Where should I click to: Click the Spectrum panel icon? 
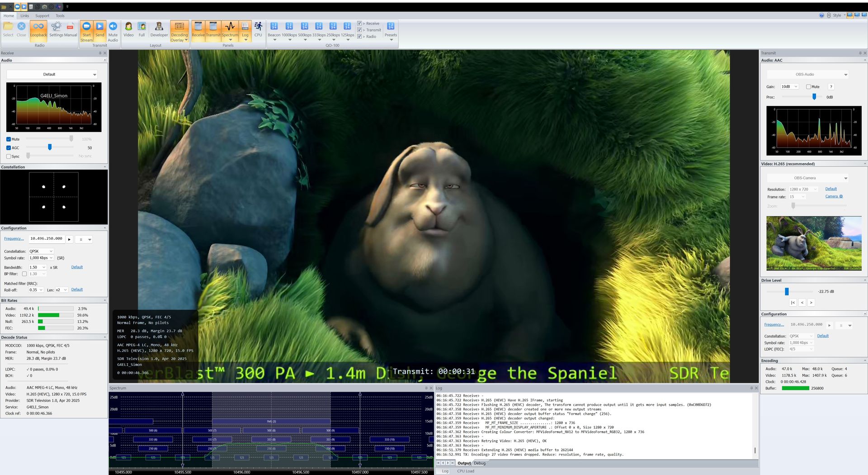(230, 30)
